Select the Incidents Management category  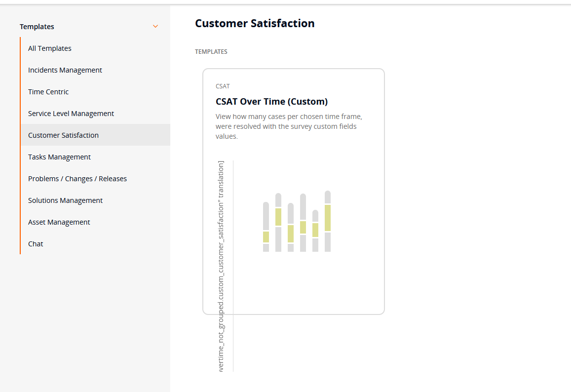coord(65,70)
